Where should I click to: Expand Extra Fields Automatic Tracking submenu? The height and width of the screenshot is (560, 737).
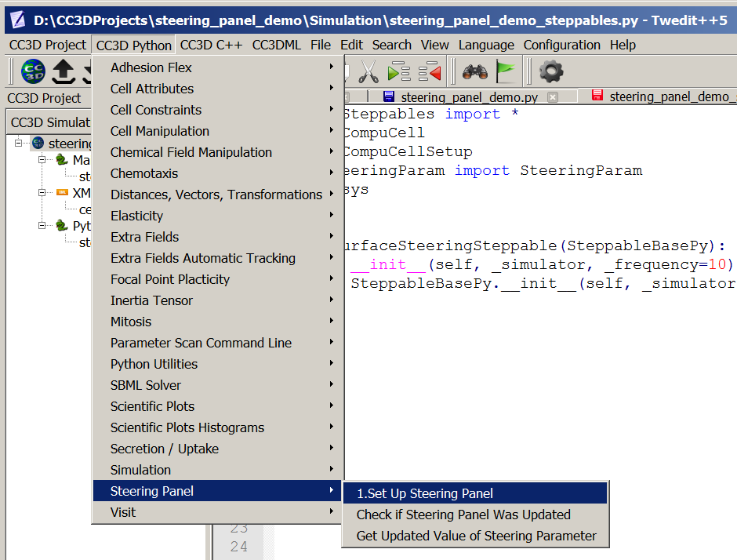click(x=218, y=258)
